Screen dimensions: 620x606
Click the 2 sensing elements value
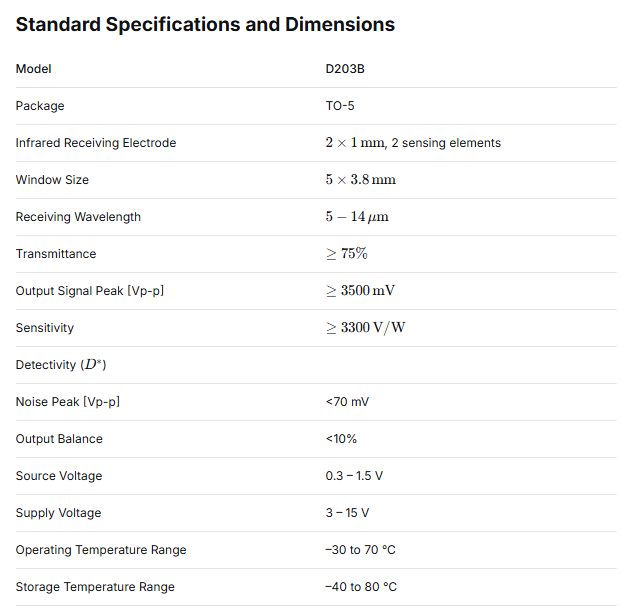point(413,143)
